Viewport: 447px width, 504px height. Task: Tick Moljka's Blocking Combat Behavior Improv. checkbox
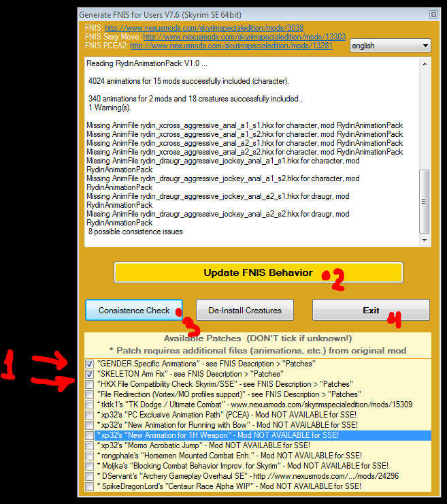pos(90,466)
